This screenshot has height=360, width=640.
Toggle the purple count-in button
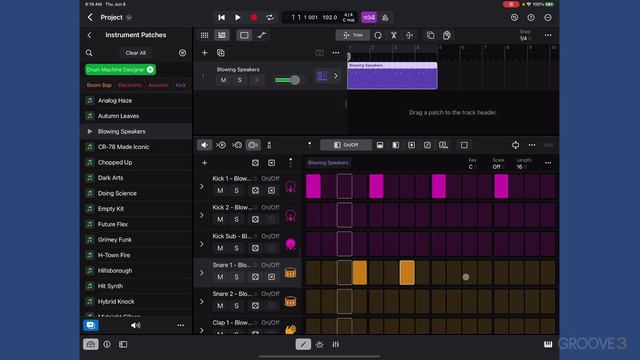pyautogui.click(x=369, y=18)
